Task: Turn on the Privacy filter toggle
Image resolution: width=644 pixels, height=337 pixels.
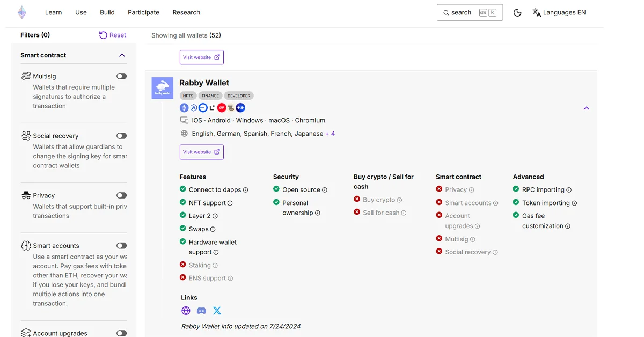Action: (122, 195)
